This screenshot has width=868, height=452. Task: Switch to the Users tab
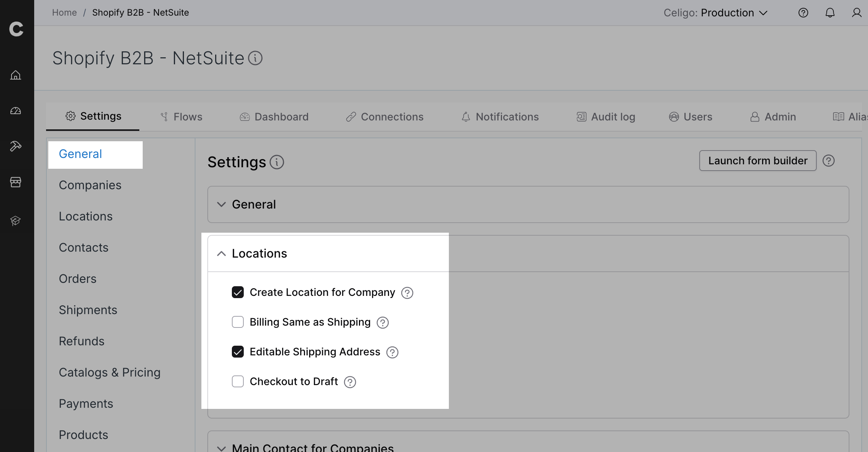690,117
